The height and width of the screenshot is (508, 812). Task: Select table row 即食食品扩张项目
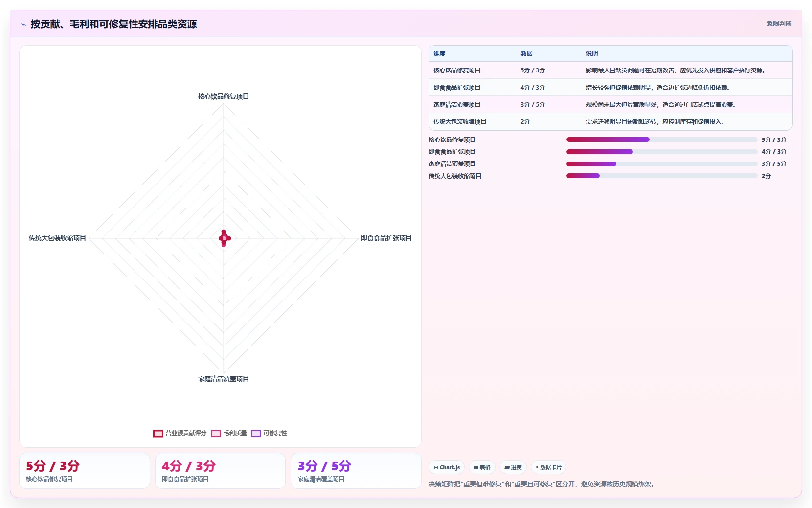point(610,88)
